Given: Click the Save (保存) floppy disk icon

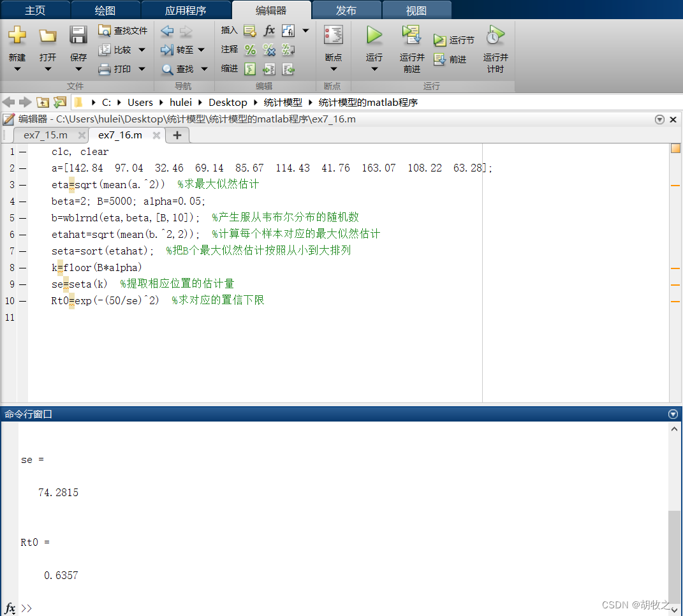Looking at the screenshot, I should point(78,35).
